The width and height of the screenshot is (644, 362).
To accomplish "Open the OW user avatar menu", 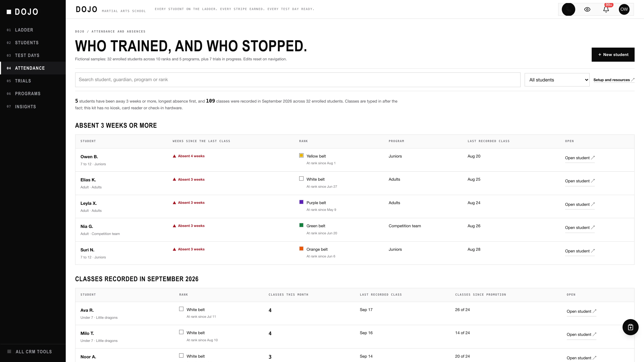I will point(624,9).
